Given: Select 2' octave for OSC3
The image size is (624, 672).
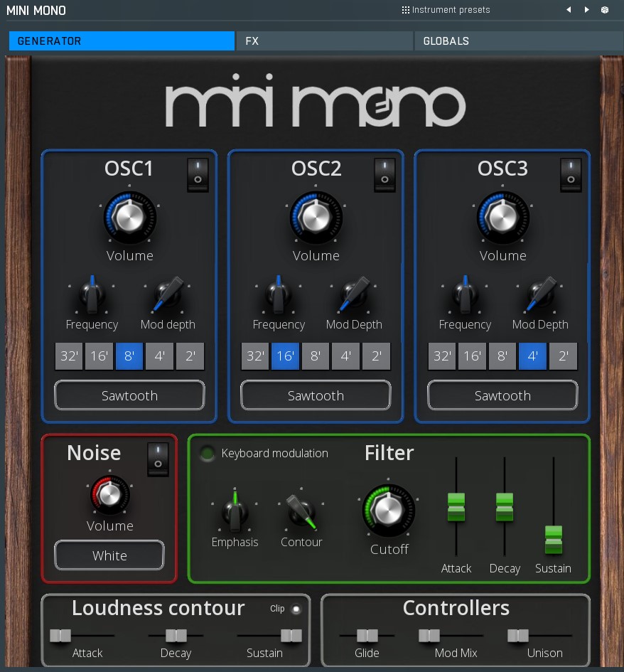Looking at the screenshot, I should pyautogui.click(x=563, y=356).
